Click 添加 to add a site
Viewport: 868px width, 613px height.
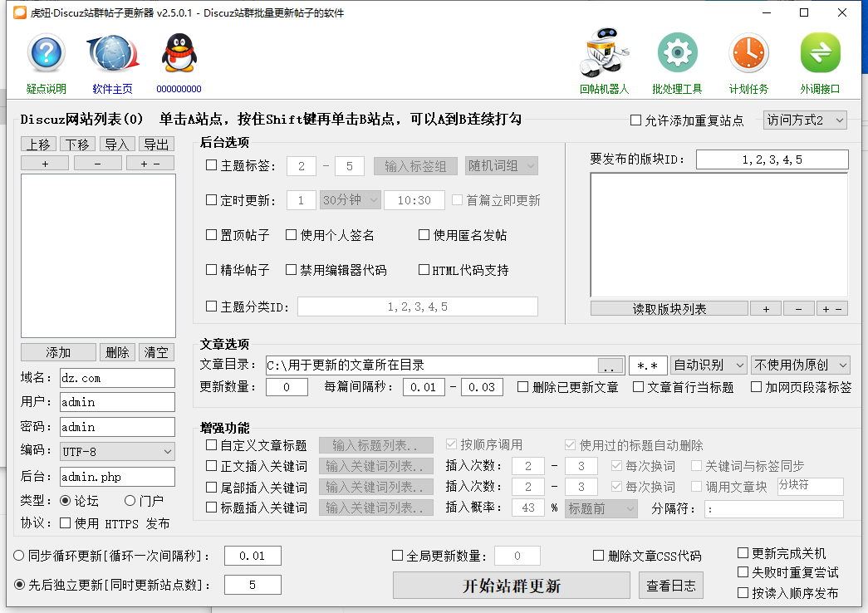pos(58,352)
